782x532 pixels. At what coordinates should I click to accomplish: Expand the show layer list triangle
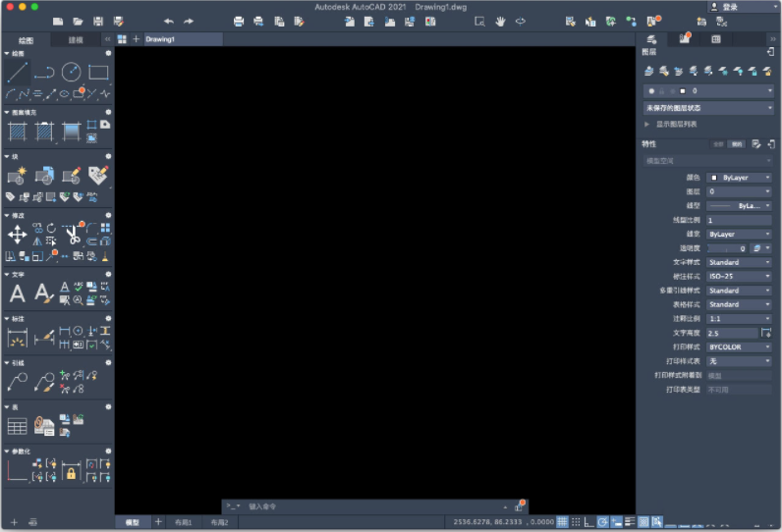646,124
